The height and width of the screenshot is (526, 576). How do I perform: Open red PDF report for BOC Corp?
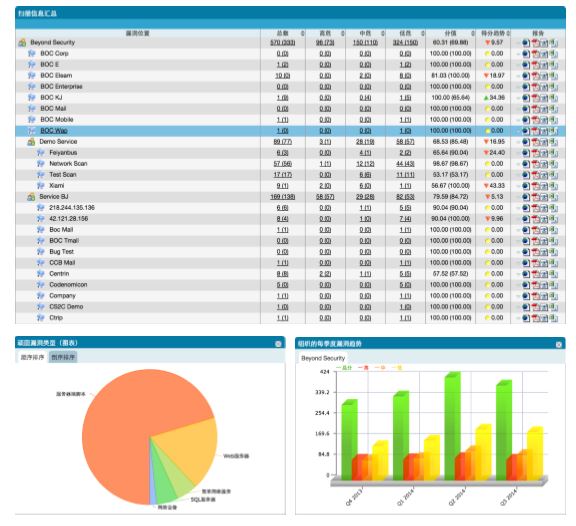pos(536,54)
